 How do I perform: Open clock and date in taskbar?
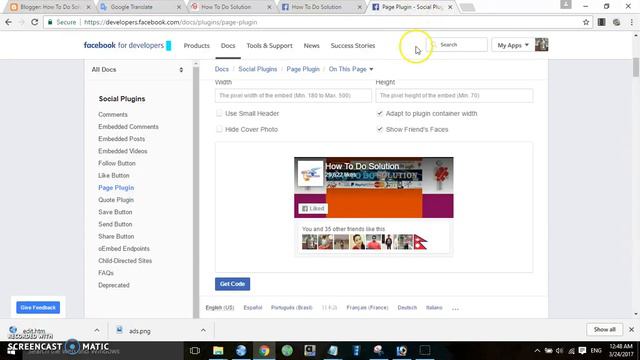point(621,351)
